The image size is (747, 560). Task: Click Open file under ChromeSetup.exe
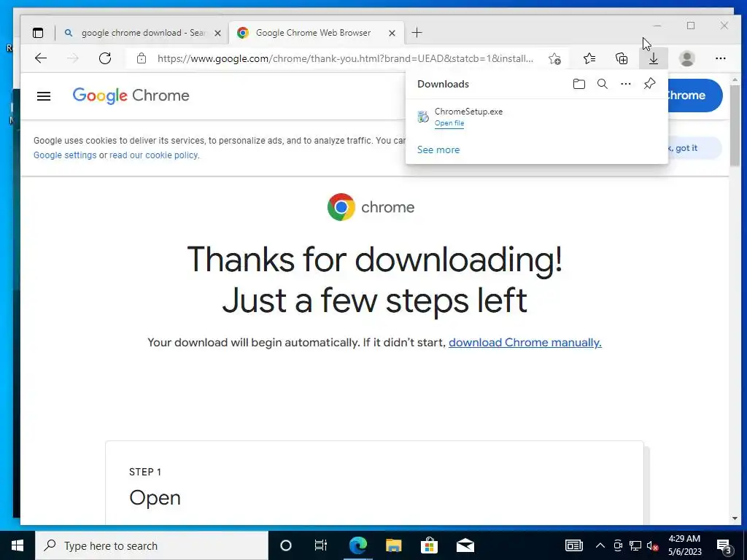(449, 123)
